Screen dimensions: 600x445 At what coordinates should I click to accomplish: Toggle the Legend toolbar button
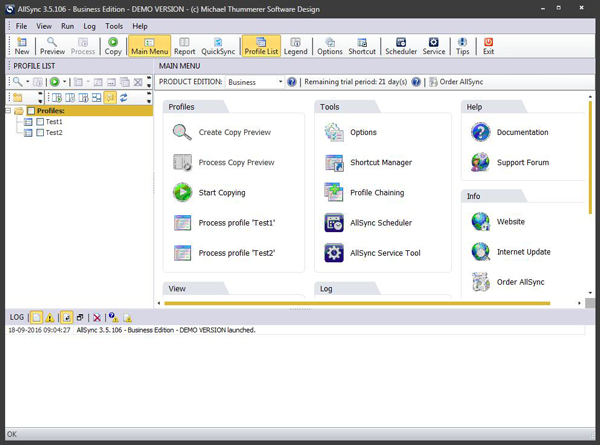(295, 46)
